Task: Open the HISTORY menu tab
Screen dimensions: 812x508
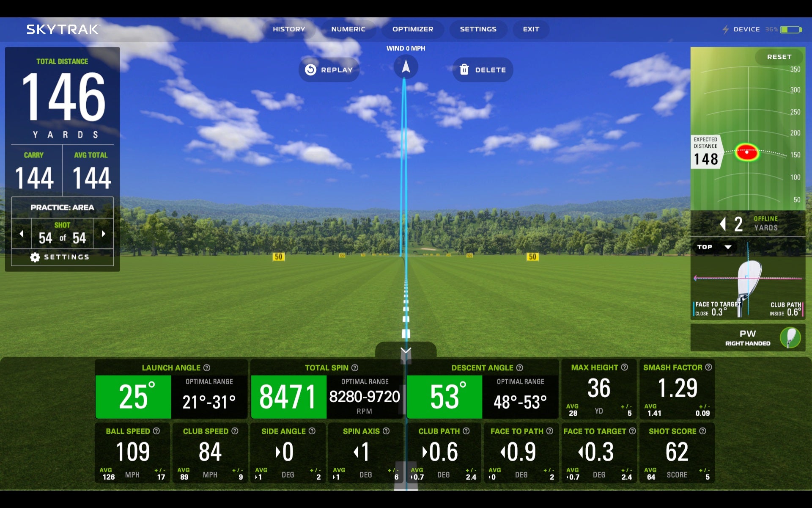Action: [x=289, y=28]
